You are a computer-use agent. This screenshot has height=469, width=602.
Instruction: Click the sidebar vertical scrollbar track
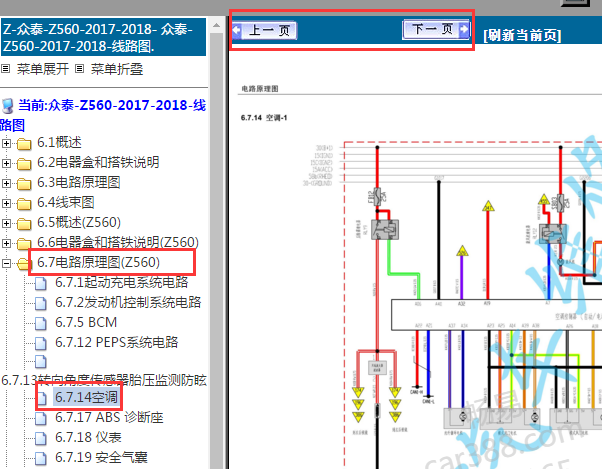216,251
